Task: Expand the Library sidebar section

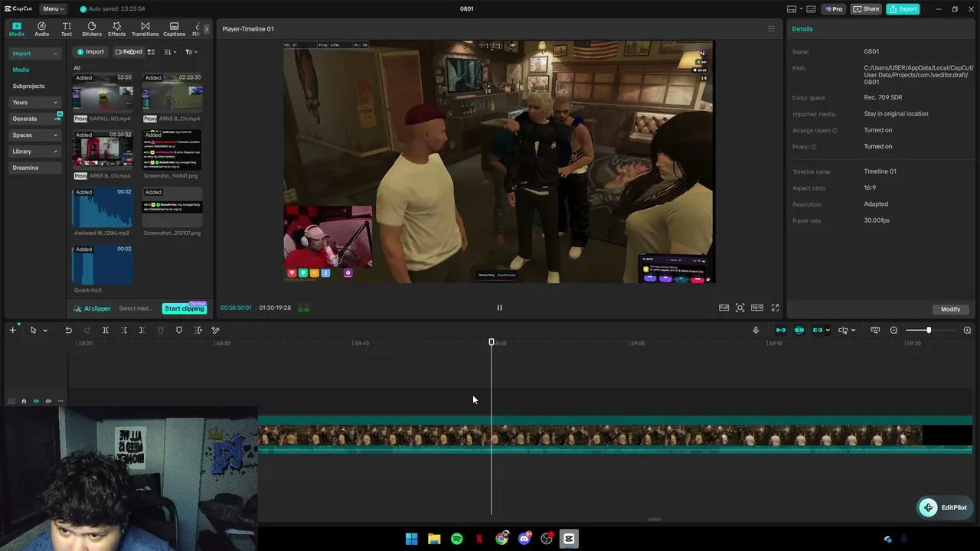Action: (34, 152)
